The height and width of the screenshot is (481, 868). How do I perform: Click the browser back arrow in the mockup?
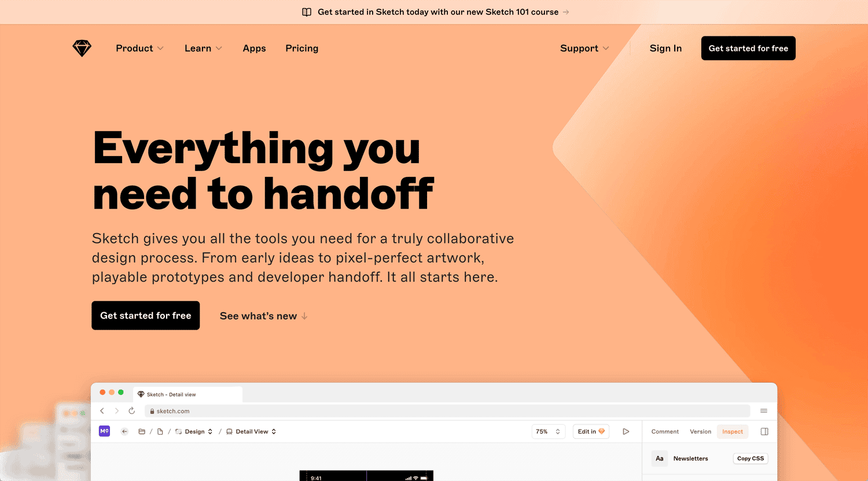pyautogui.click(x=102, y=411)
